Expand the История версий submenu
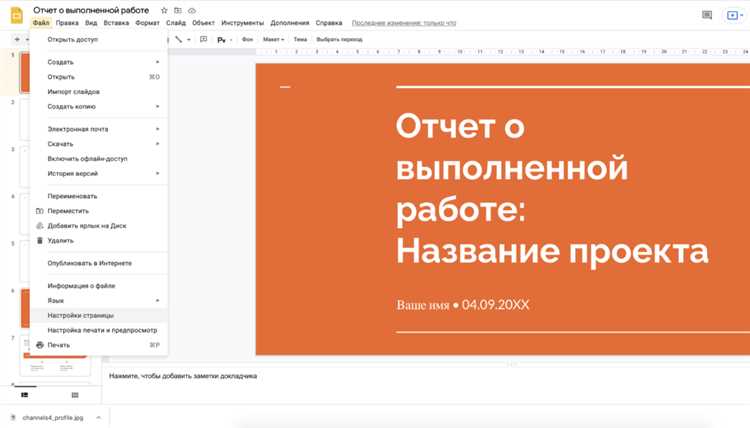 [99, 174]
